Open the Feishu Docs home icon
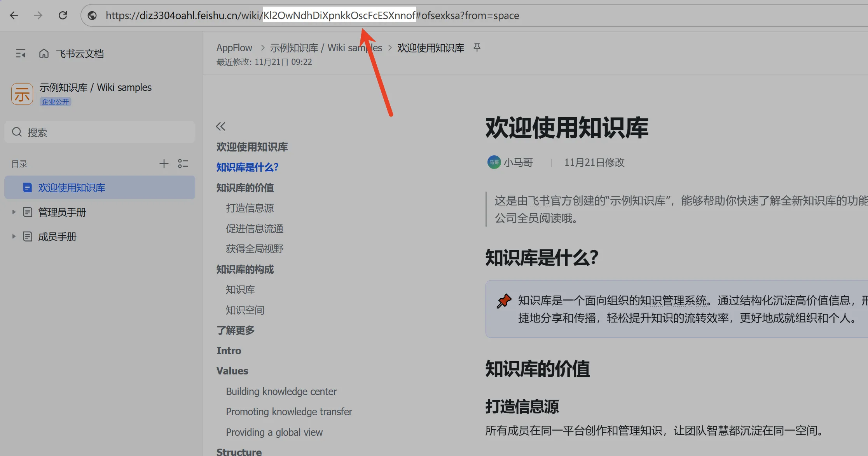 tap(44, 54)
